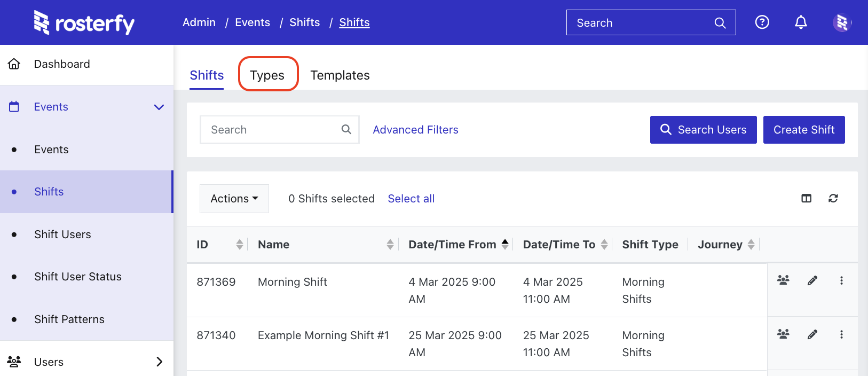The height and width of the screenshot is (376, 868).
Task: Refresh the shifts table
Action: (833, 199)
